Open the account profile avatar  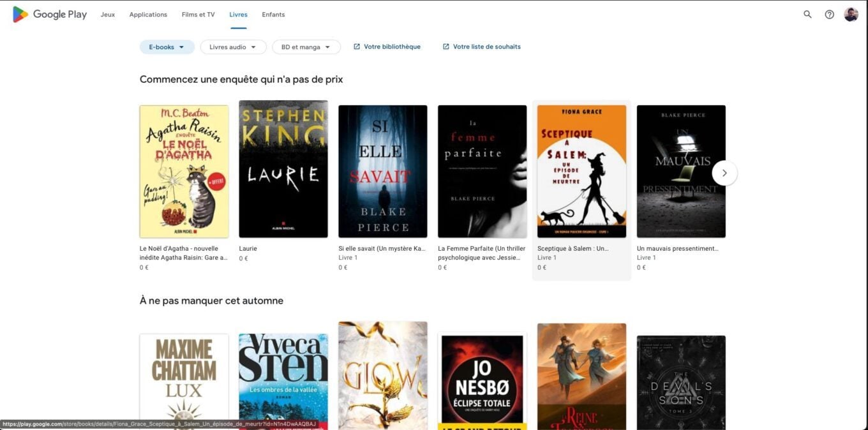point(851,14)
